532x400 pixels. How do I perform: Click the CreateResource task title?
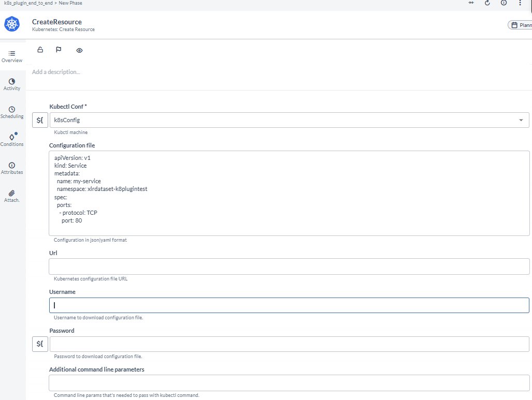click(57, 22)
